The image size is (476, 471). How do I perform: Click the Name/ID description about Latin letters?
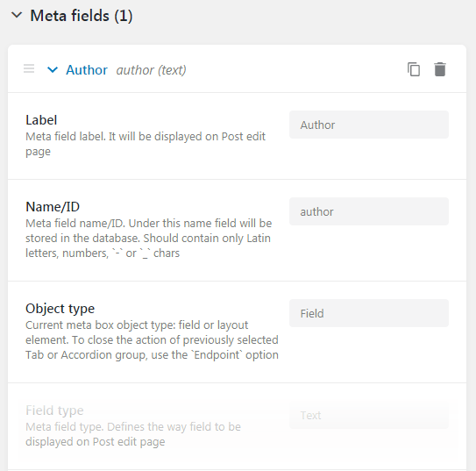pos(148,238)
